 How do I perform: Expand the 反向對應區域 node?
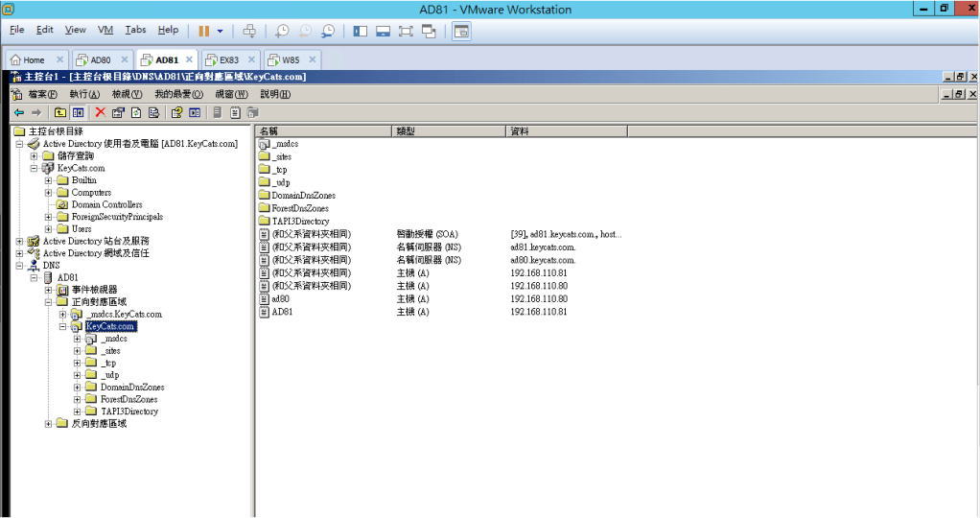49,424
